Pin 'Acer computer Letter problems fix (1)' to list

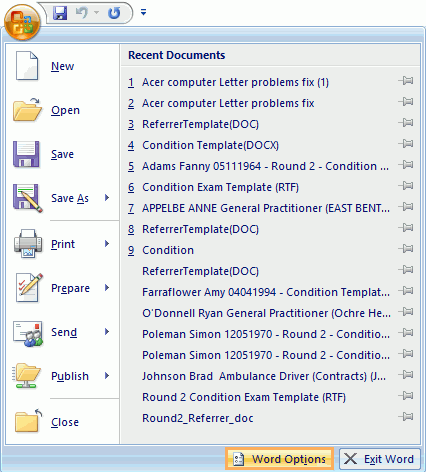[x=406, y=81]
